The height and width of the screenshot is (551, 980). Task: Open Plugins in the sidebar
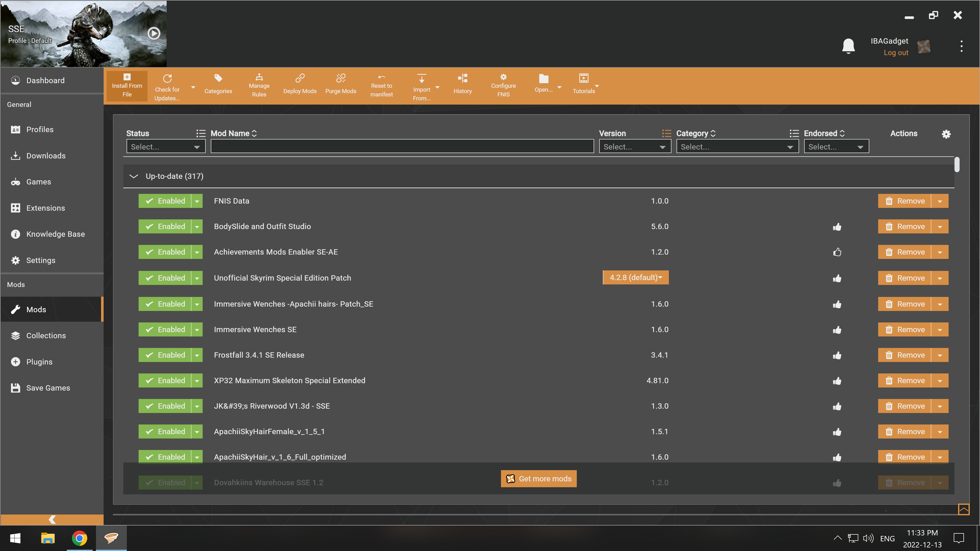click(39, 362)
